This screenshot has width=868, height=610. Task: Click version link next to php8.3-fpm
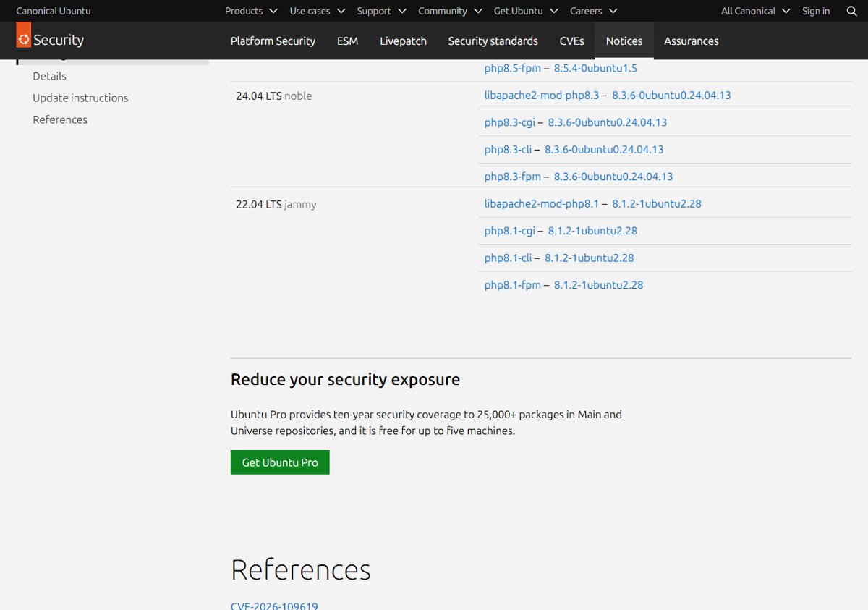pos(613,177)
